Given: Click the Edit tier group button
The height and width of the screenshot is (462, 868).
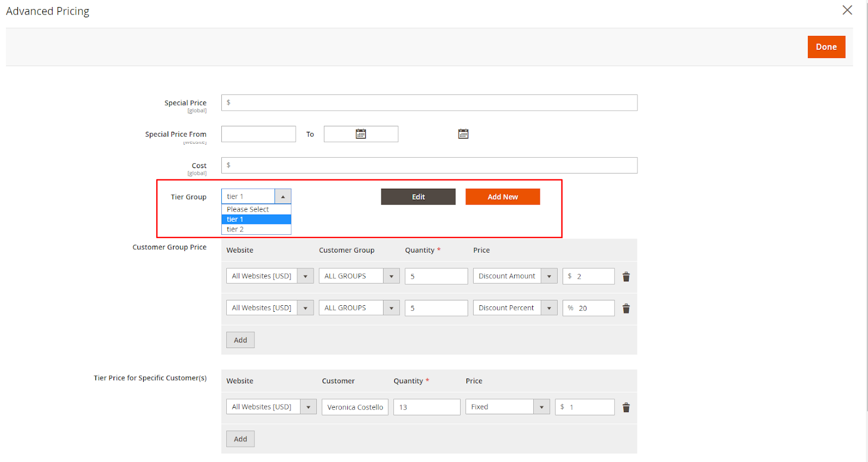Looking at the screenshot, I should 418,197.
